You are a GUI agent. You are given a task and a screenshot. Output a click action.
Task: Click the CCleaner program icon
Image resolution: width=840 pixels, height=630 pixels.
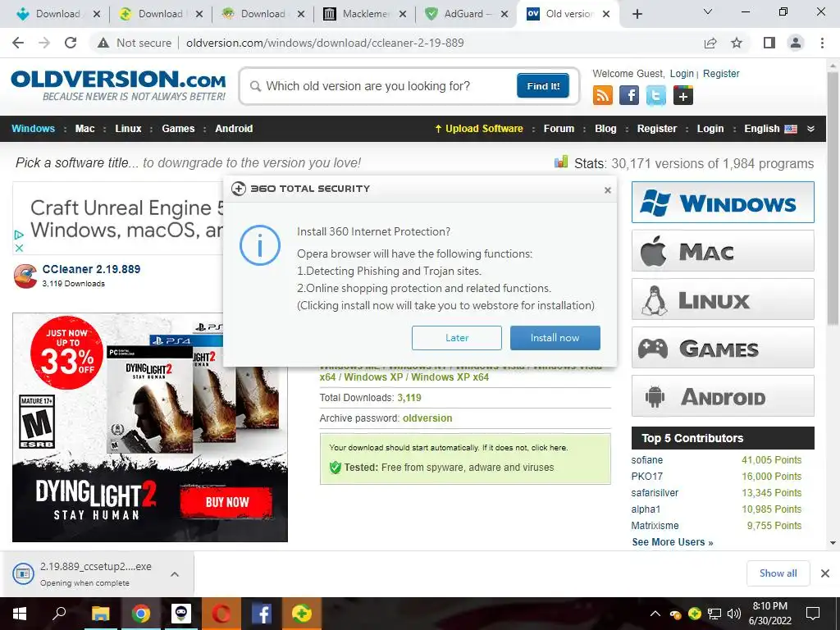[x=25, y=276]
